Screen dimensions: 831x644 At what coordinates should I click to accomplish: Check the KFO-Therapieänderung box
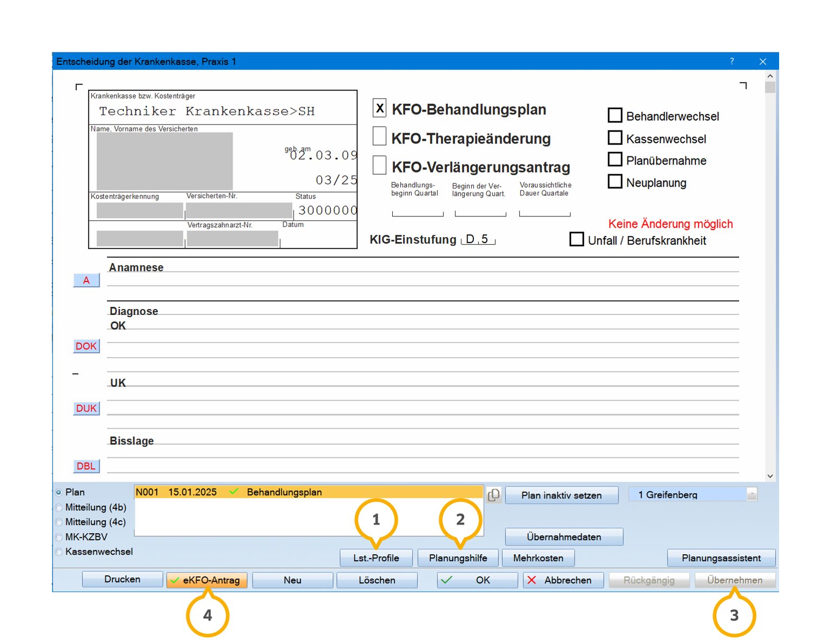(x=380, y=136)
